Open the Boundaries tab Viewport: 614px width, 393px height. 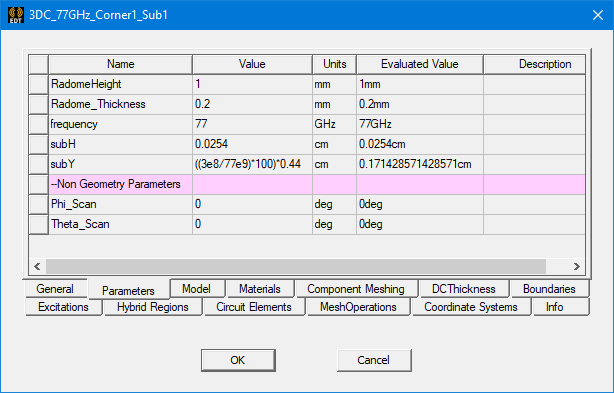(549, 289)
